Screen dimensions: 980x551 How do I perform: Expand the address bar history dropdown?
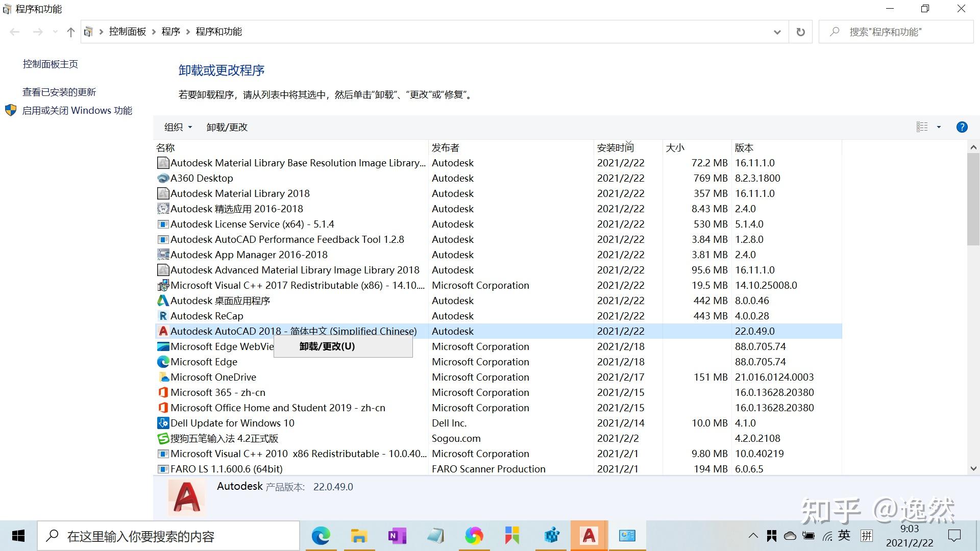coord(777,32)
